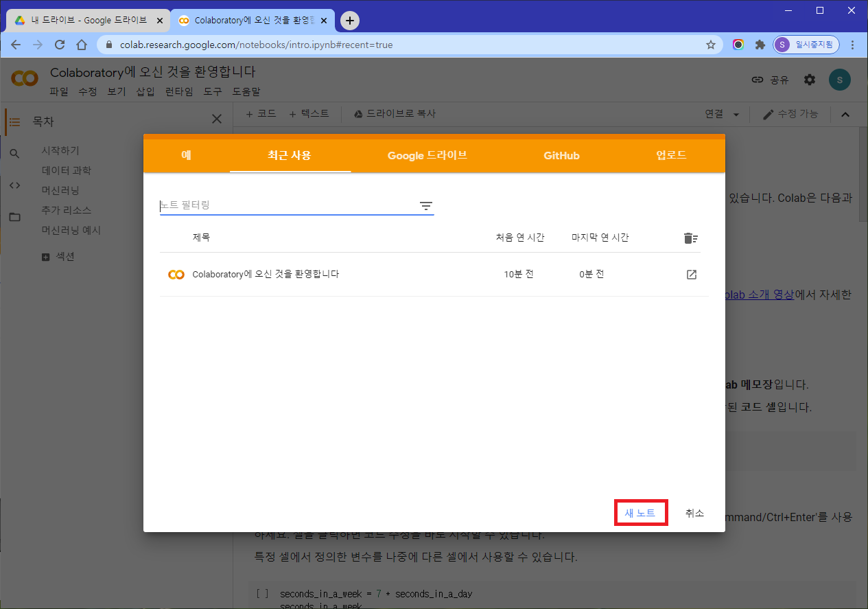Open the 도구 menu
This screenshot has width=868, height=609.
coord(213,91)
